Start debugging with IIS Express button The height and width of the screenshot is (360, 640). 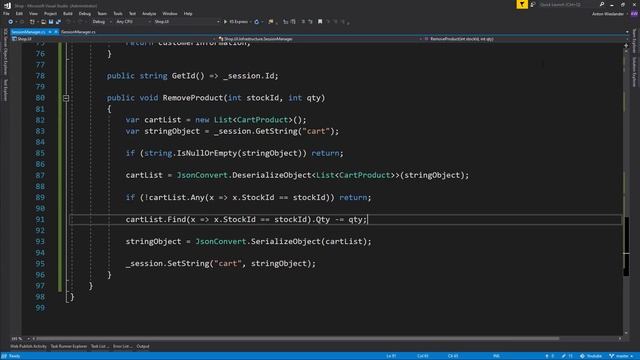point(236,22)
